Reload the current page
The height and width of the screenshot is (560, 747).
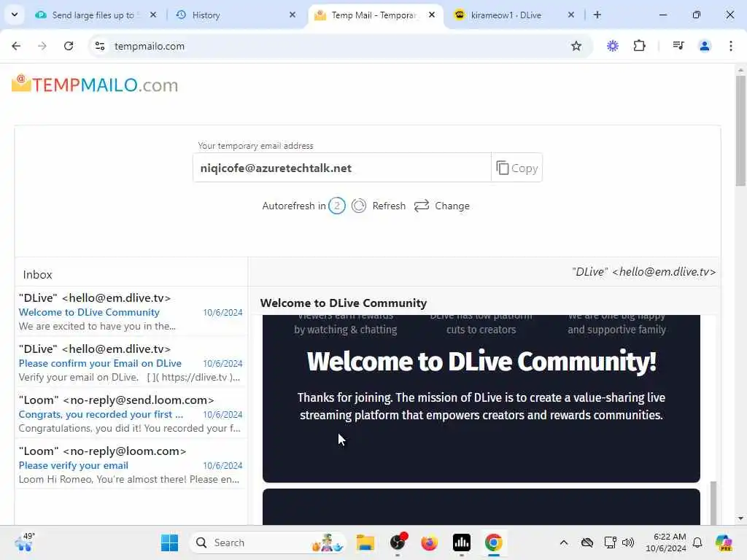click(x=69, y=46)
